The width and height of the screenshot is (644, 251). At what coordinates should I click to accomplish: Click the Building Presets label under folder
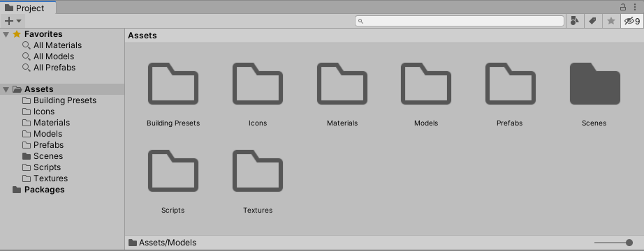click(173, 123)
